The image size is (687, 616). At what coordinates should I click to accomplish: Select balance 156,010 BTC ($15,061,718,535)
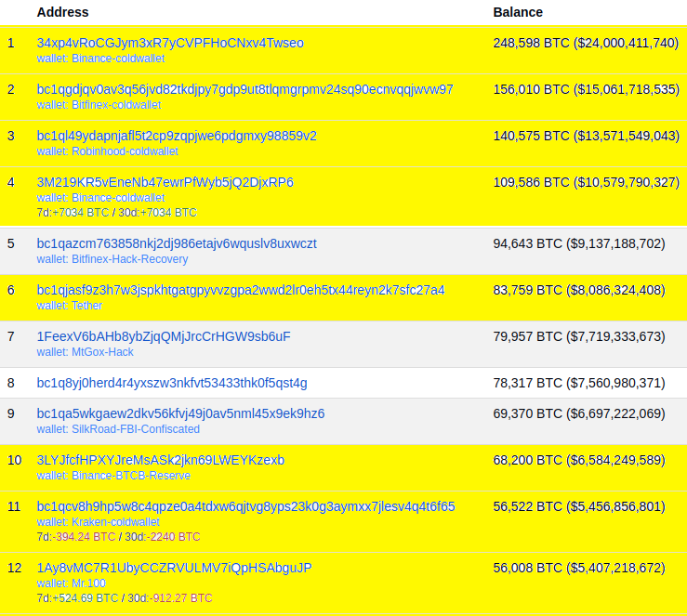point(587,89)
